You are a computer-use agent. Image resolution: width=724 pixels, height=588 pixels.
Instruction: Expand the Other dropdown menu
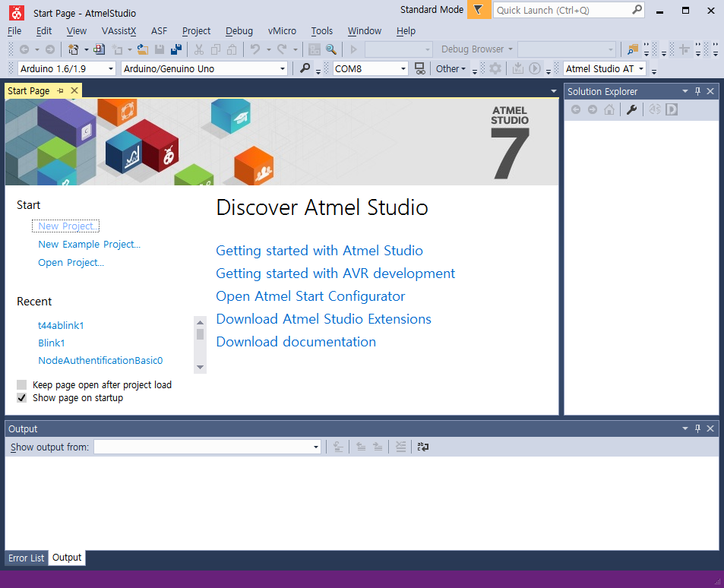click(x=451, y=69)
